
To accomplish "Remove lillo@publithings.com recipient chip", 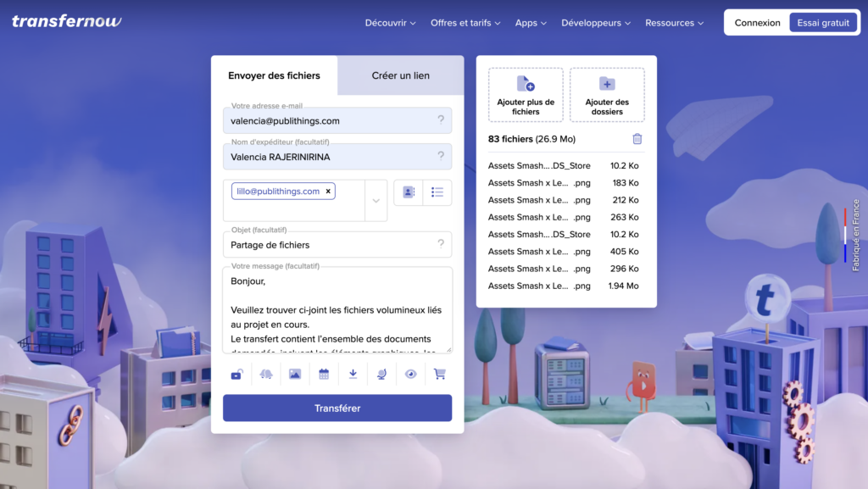I will (328, 192).
